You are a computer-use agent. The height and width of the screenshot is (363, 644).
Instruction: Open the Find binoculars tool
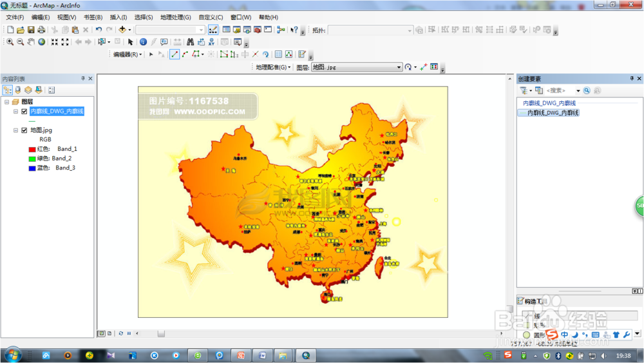click(x=190, y=42)
